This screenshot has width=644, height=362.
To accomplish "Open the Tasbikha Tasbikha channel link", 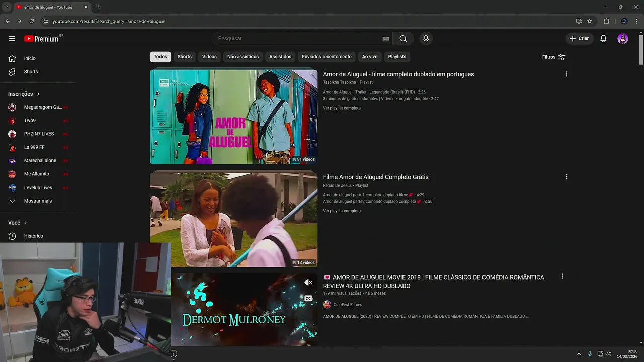I will pos(339,82).
